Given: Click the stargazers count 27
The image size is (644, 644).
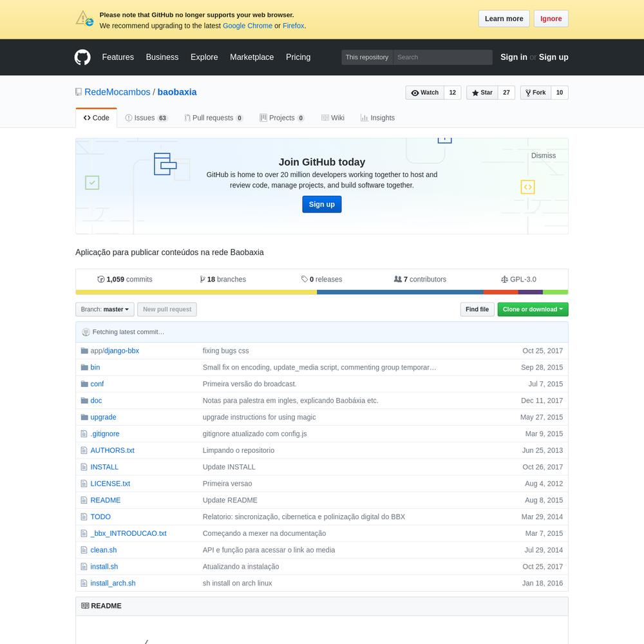Looking at the screenshot, I should pyautogui.click(x=506, y=92).
